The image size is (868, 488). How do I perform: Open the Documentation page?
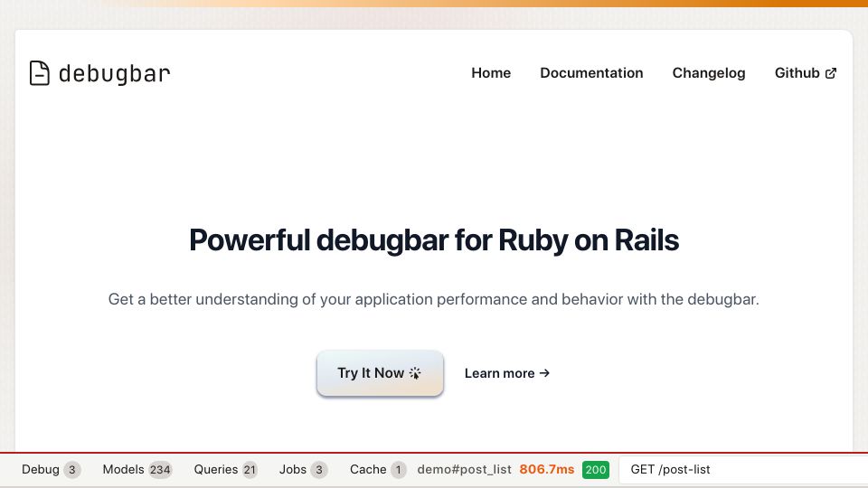point(591,73)
